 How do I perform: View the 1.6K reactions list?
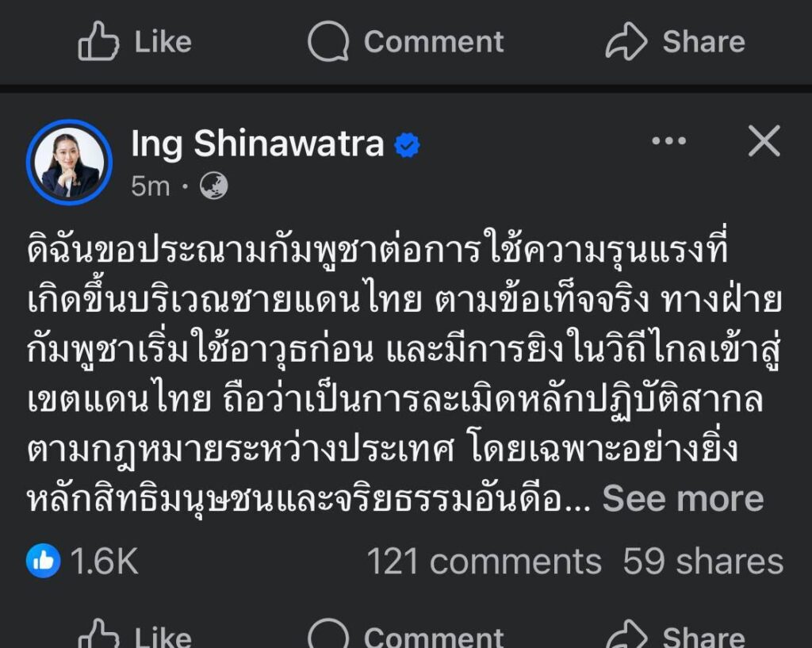pos(105,562)
